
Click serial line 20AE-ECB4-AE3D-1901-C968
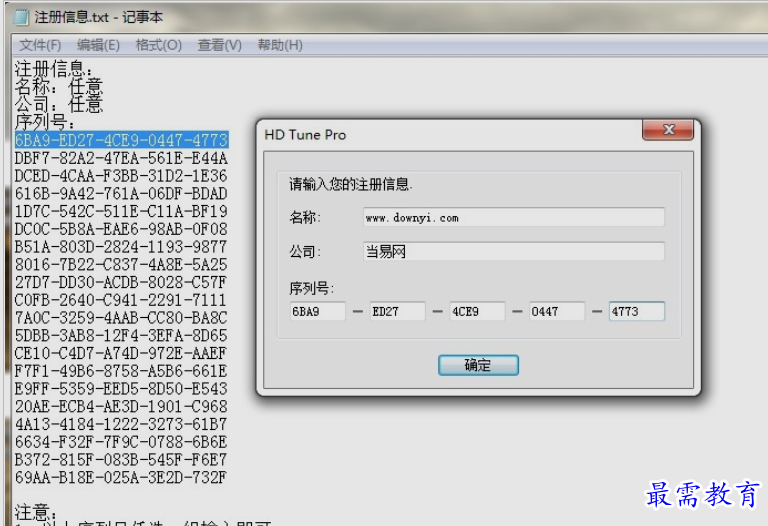pos(121,406)
